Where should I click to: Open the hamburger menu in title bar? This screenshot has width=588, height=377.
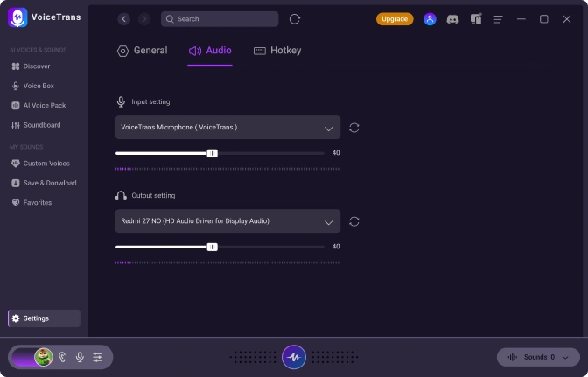pyautogui.click(x=499, y=19)
